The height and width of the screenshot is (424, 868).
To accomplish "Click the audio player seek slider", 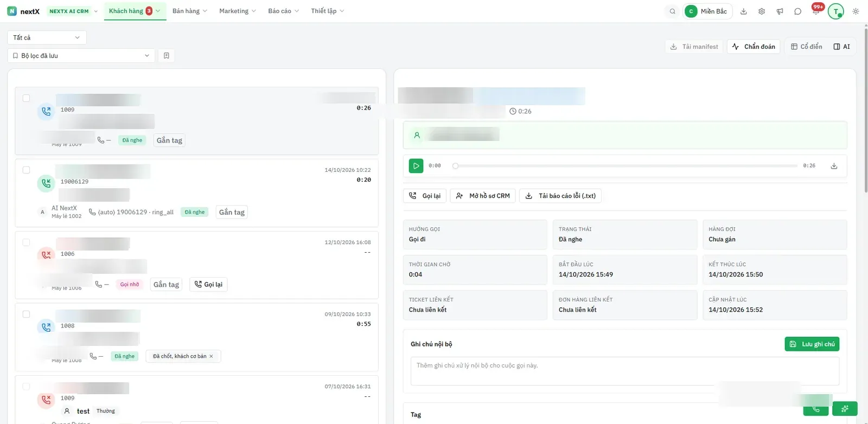I will click(x=626, y=166).
